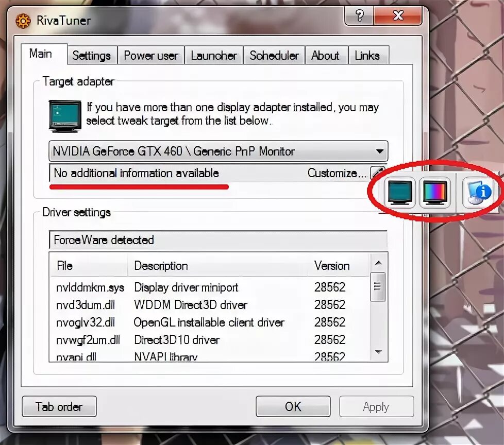Click the Apply button

point(376,406)
